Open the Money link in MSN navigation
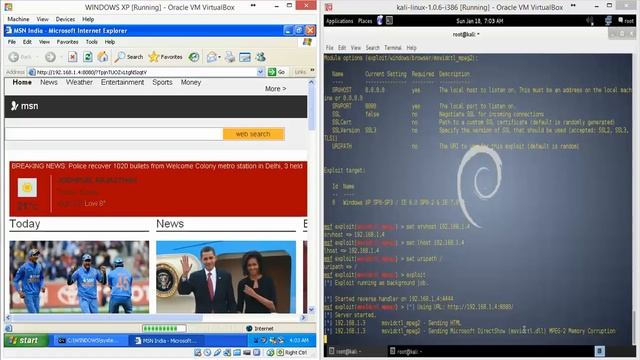 pyautogui.click(x=191, y=82)
